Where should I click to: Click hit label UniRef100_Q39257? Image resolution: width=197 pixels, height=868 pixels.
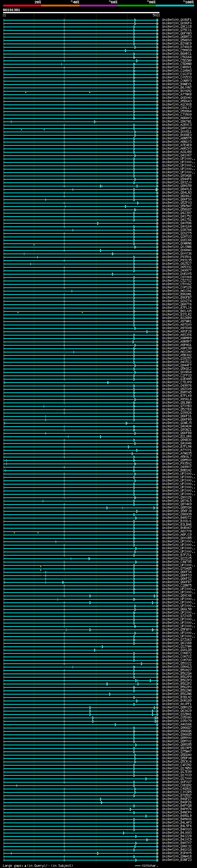coord(177,359)
